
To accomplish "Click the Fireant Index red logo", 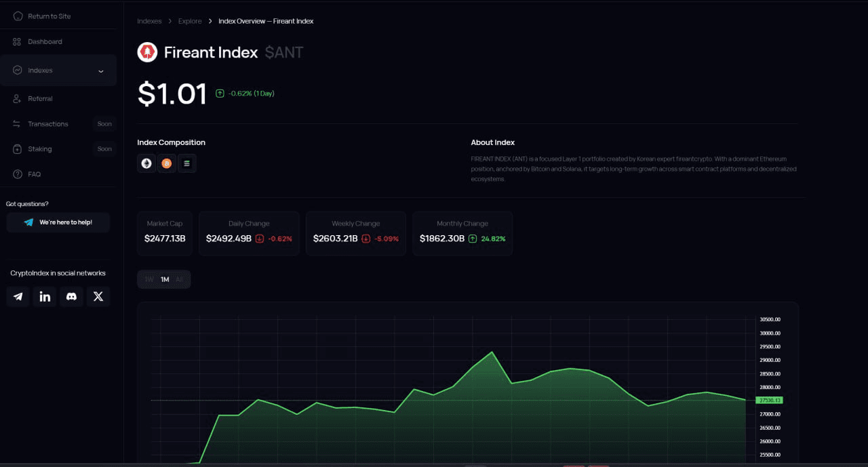I will point(146,52).
